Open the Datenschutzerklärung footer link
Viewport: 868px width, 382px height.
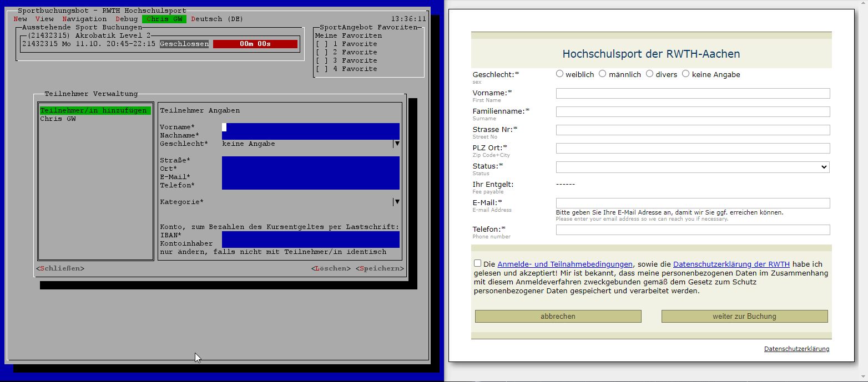[x=796, y=349]
